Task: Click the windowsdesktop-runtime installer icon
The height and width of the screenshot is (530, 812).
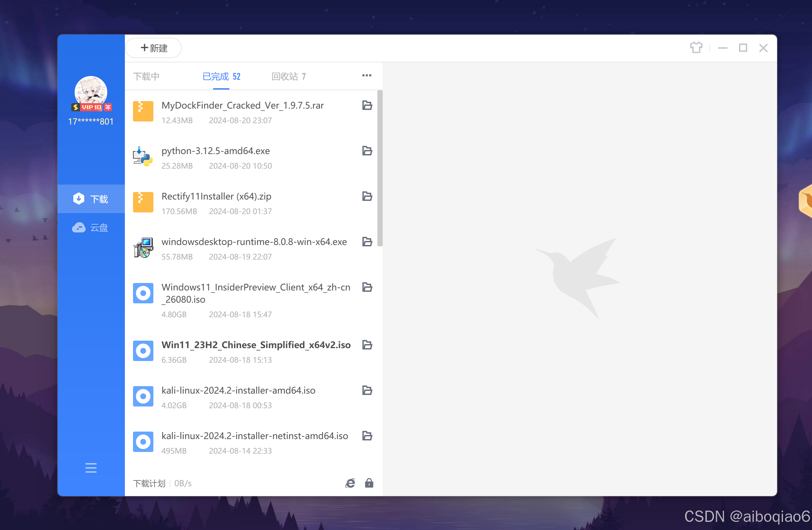Action: pos(143,248)
